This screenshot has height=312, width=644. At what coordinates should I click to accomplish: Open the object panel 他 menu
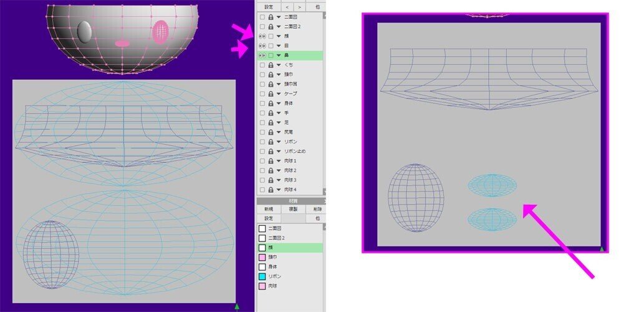tap(317, 7)
